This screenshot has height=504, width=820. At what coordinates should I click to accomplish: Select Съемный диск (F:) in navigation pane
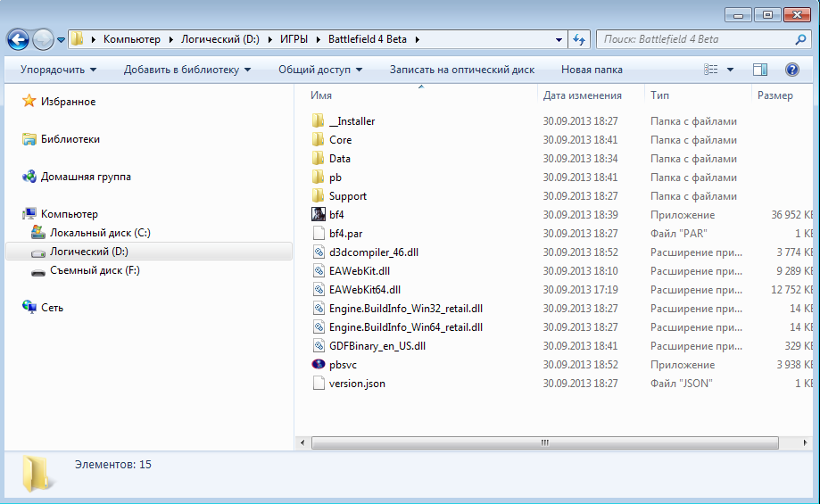pos(95,270)
